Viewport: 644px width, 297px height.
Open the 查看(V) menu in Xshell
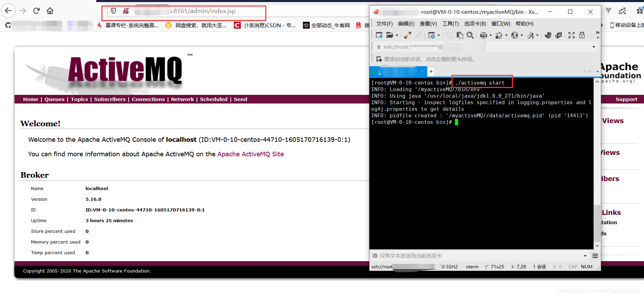[428, 24]
